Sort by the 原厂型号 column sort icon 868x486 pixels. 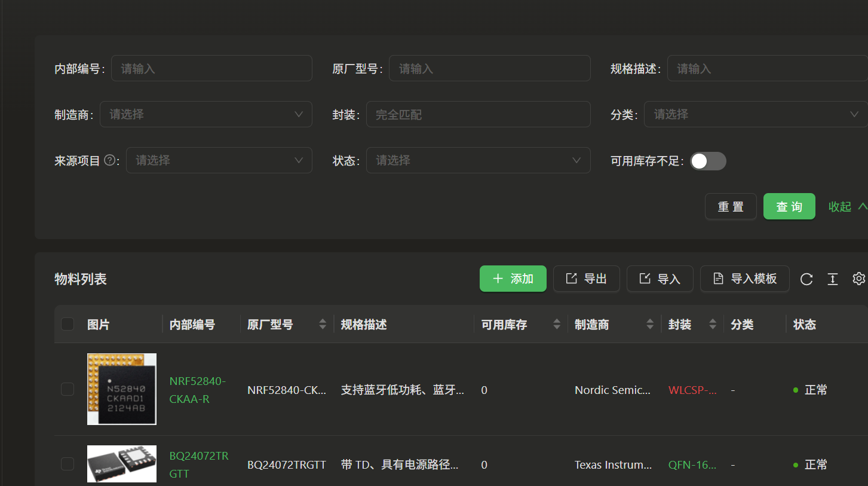(323, 325)
